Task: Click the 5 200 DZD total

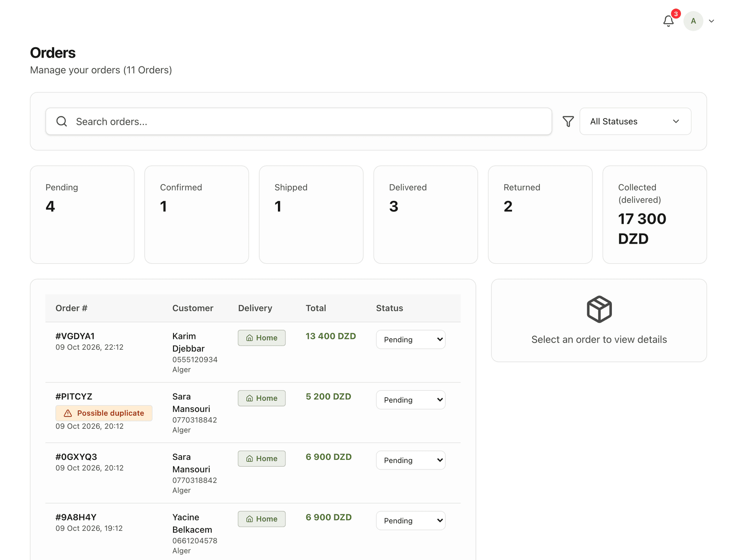Action: click(329, 396)
